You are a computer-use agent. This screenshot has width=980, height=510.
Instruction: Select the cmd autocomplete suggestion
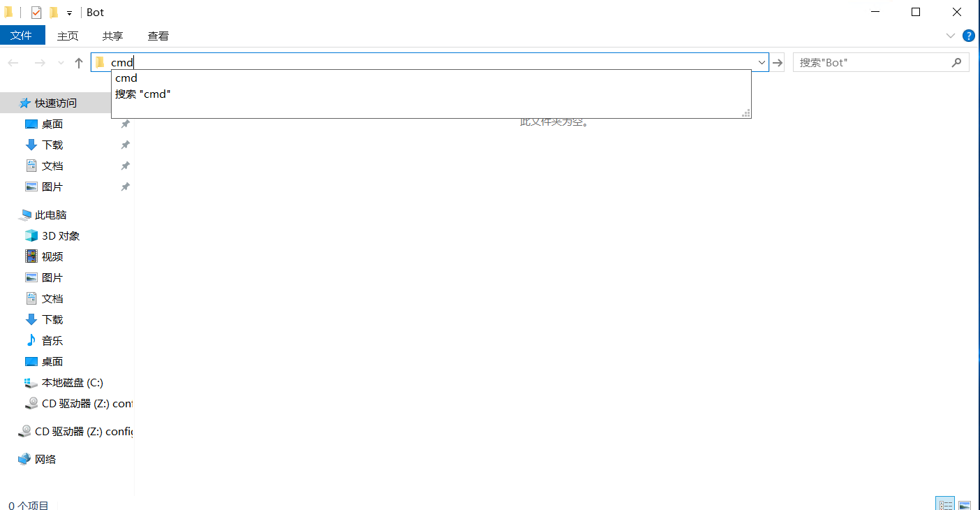pos(126,78)
